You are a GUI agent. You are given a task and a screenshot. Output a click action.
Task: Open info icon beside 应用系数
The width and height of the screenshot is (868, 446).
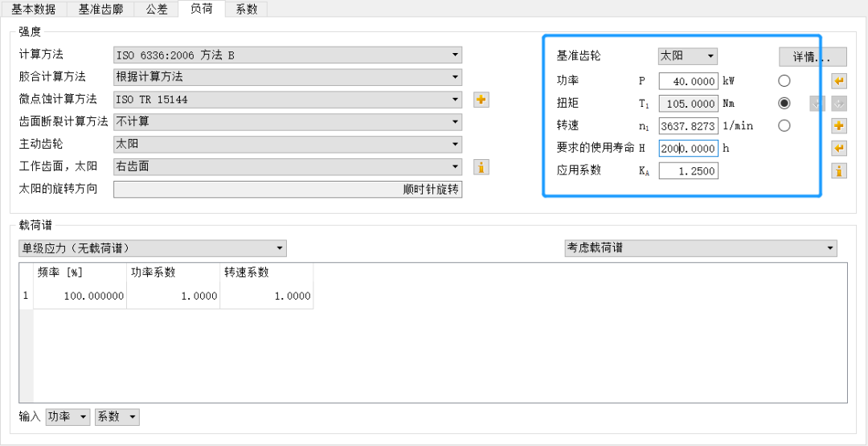839,171
